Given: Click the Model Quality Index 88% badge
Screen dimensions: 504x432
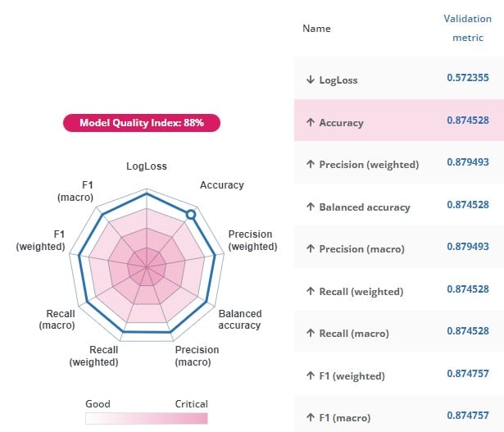Looking at the screenshot, I should point(142,124).
